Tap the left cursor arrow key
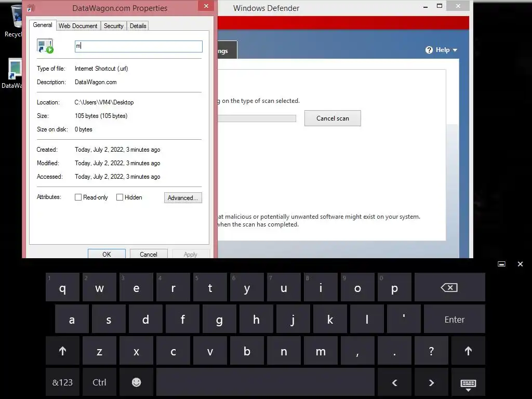The image size is (532, 399). 394,382
